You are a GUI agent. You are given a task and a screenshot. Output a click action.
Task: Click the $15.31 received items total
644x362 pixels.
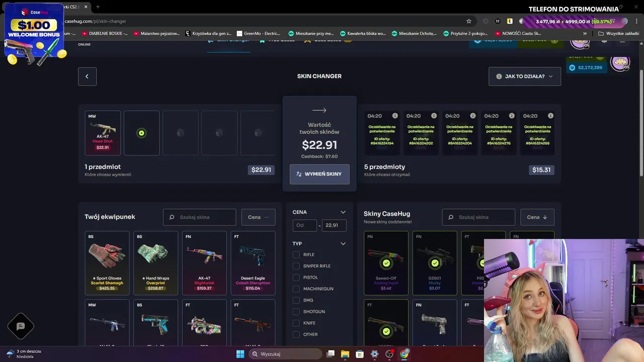pos(541,170)
